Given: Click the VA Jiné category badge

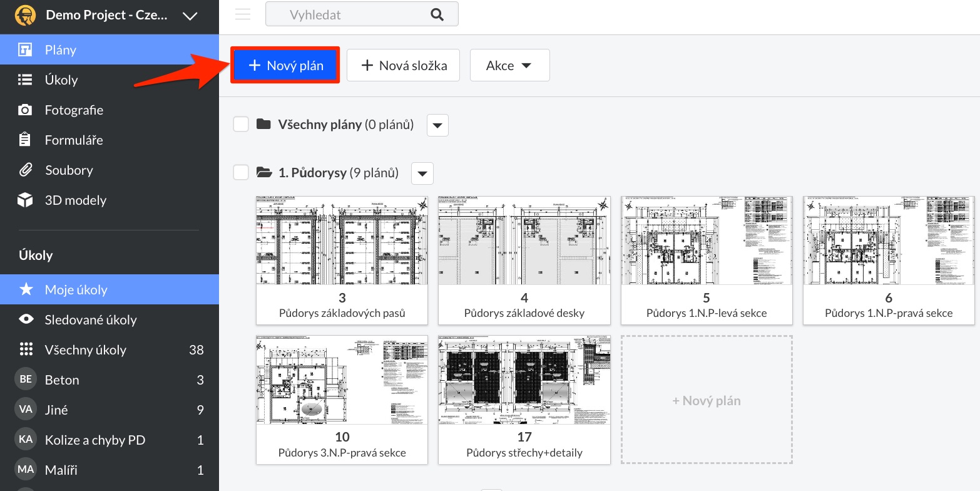Looking at the screenshot, I should [26, 410].
